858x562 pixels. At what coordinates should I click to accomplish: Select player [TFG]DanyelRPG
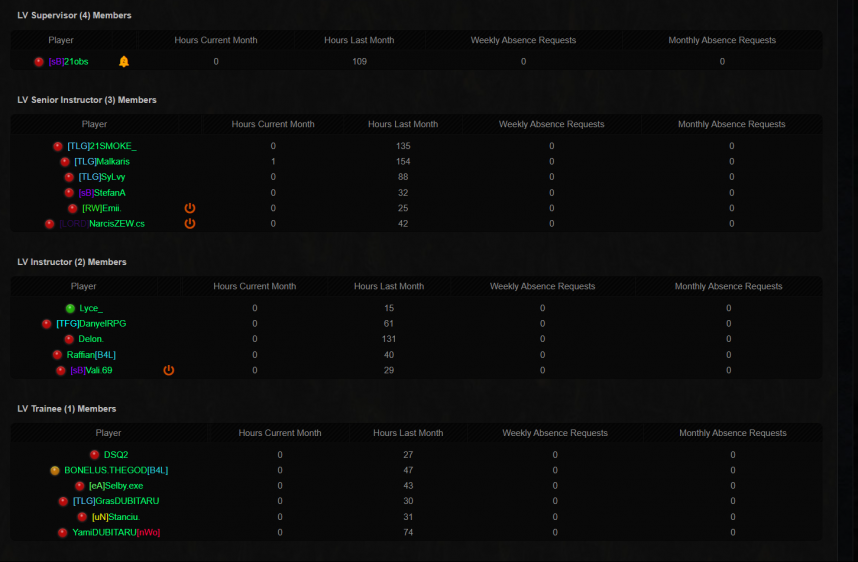tap(91, 324)
